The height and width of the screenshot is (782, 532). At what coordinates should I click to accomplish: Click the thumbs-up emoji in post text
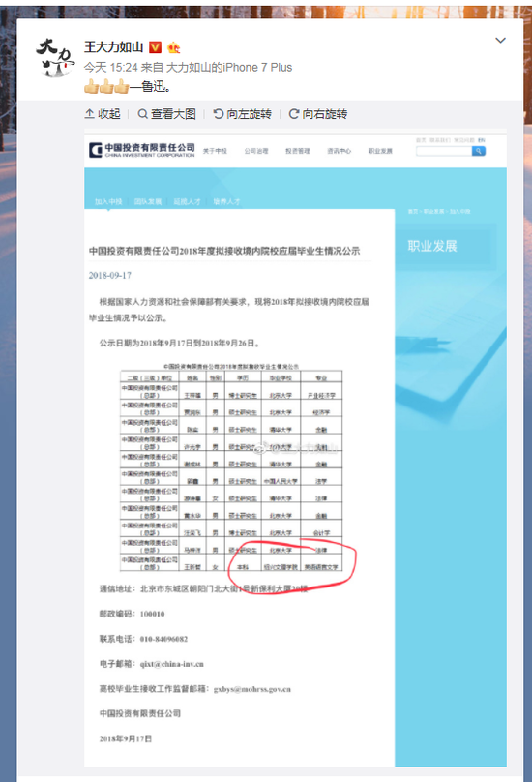106,87
